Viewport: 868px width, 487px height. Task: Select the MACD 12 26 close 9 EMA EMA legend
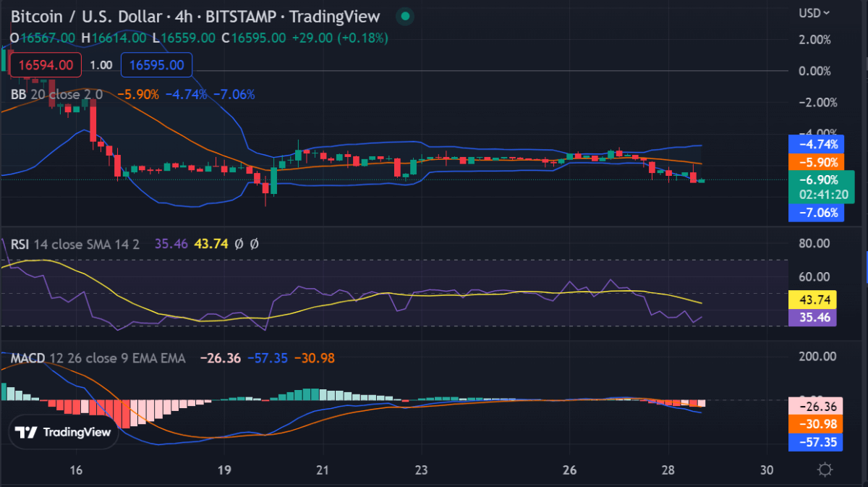[98, 358]
